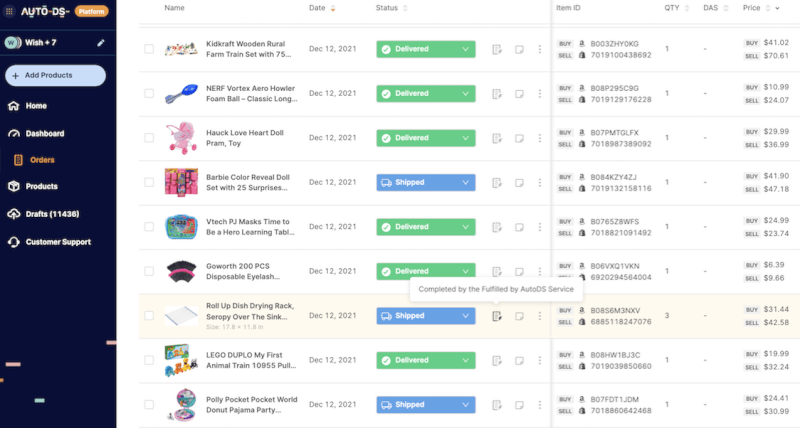Open Customer Support from the sidebar

tap(58, 242)
